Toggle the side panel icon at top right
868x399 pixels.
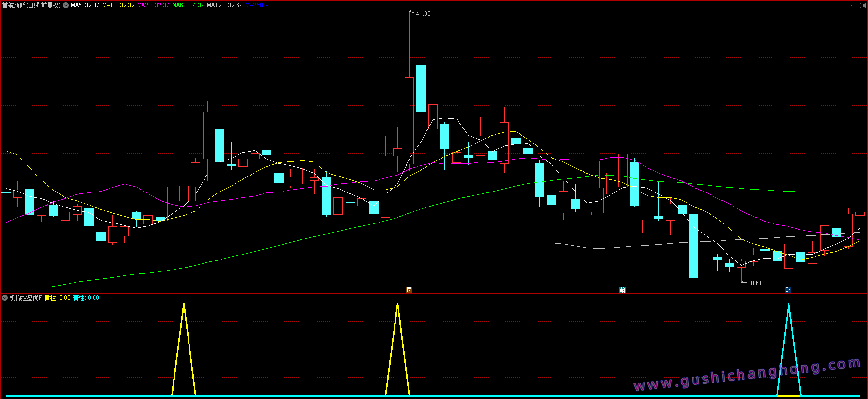click(x=862, y=5)
